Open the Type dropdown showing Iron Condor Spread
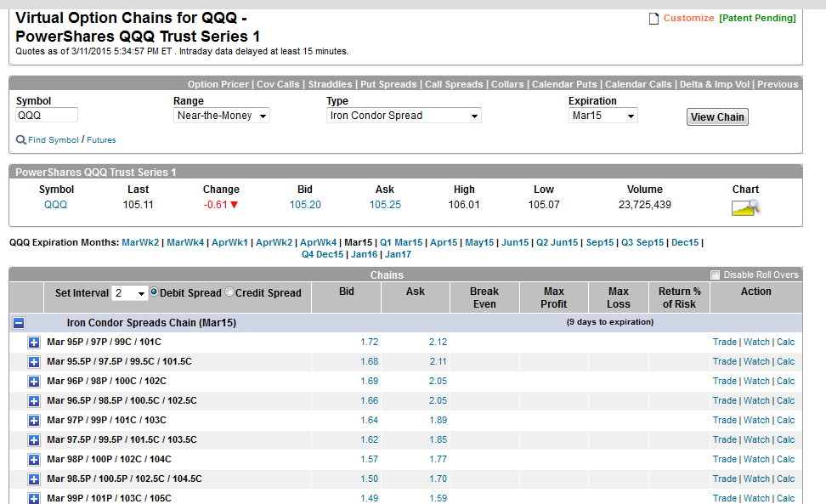This screenshot has width=826, height=504. (x=405, y=116)
